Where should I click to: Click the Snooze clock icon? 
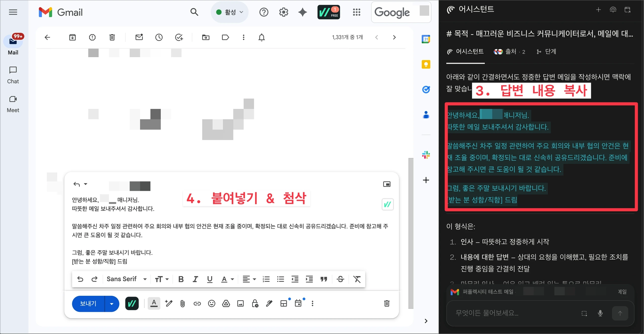pos(159,37)
